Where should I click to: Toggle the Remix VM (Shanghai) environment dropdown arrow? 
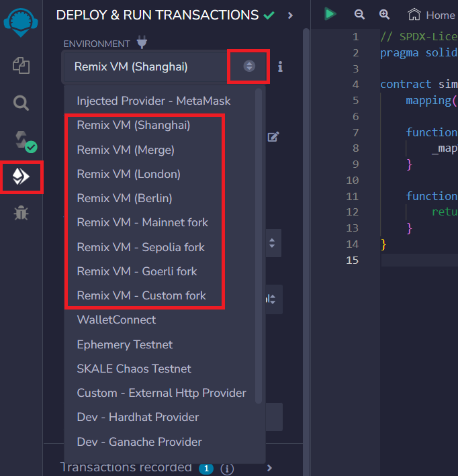click(249, 66)
